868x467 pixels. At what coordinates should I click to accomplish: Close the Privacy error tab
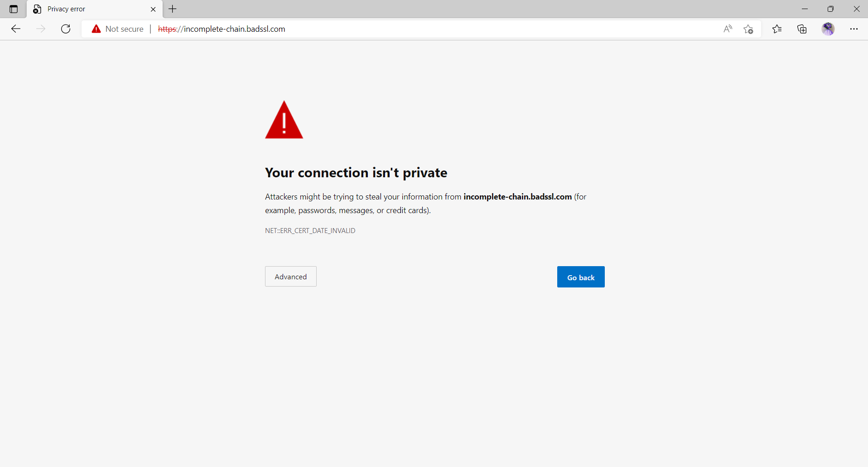[x=153, y=9]
